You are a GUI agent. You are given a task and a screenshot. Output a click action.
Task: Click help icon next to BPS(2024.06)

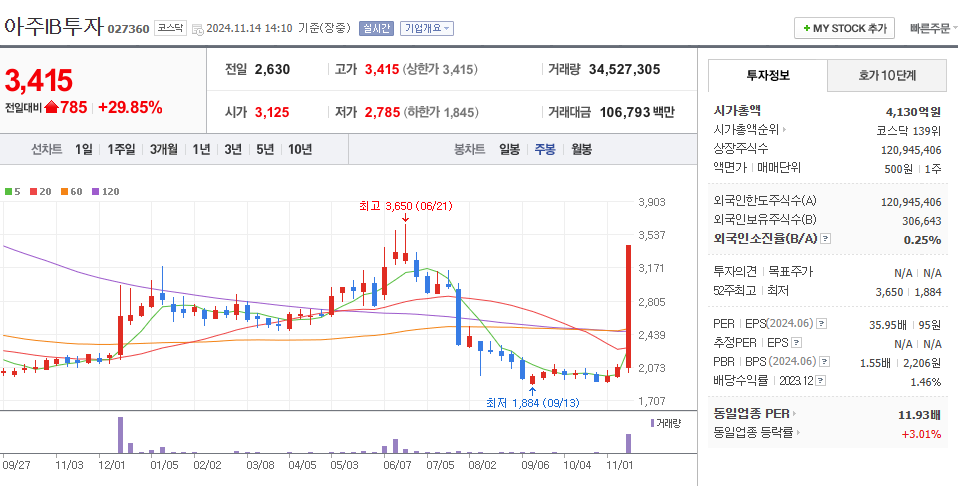[x=825, y=362]
